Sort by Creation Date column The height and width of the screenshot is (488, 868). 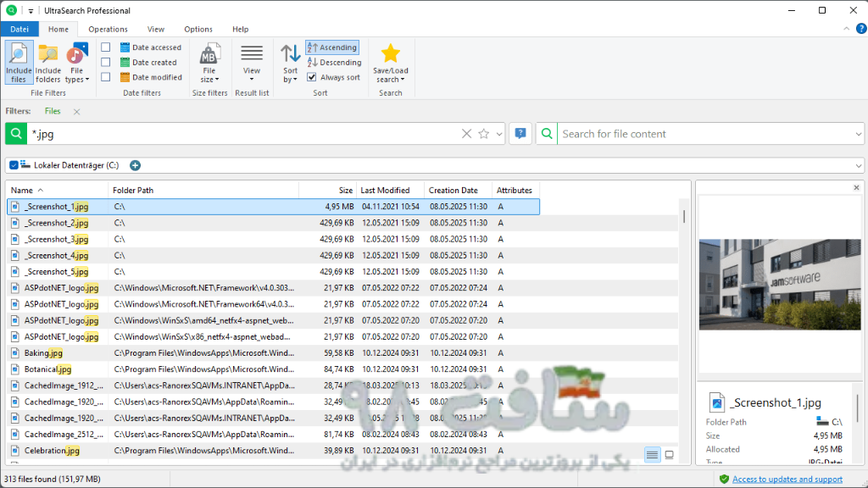(458, 191)
